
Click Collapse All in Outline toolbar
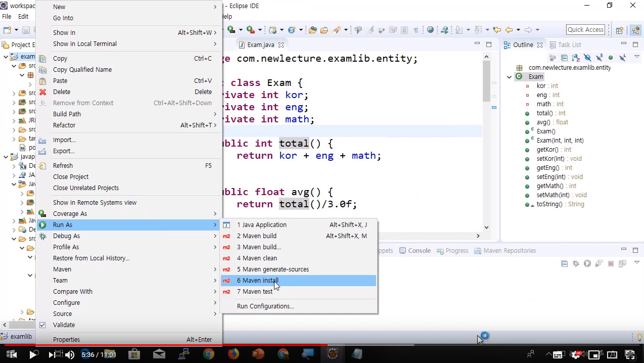564,58
